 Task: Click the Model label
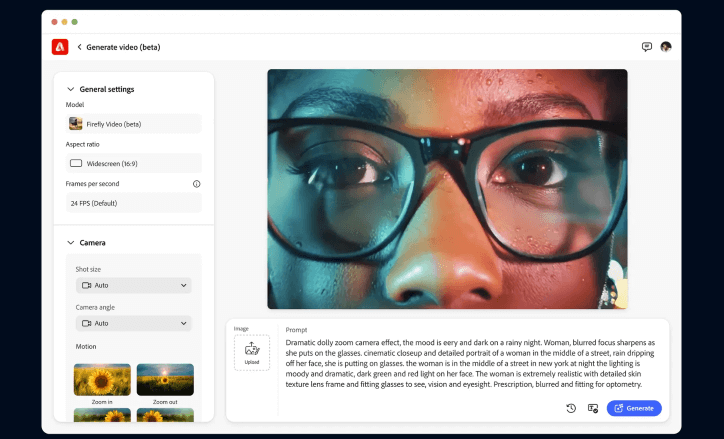[75, 104]
